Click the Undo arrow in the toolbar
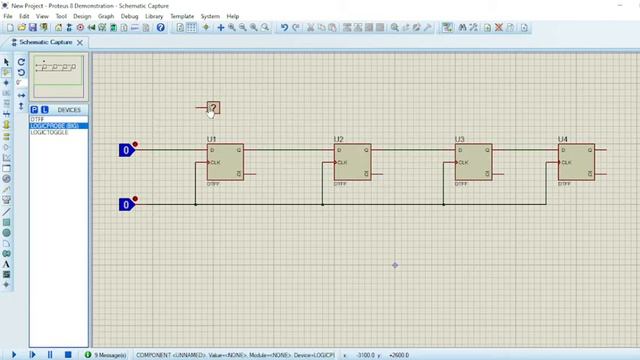The height and width of the screenshot is (360, 640). [x=284, y=27]
